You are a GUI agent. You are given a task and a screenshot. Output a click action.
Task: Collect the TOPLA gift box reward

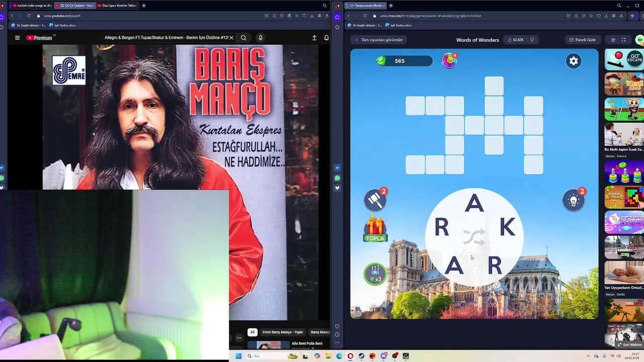point(375,229)
